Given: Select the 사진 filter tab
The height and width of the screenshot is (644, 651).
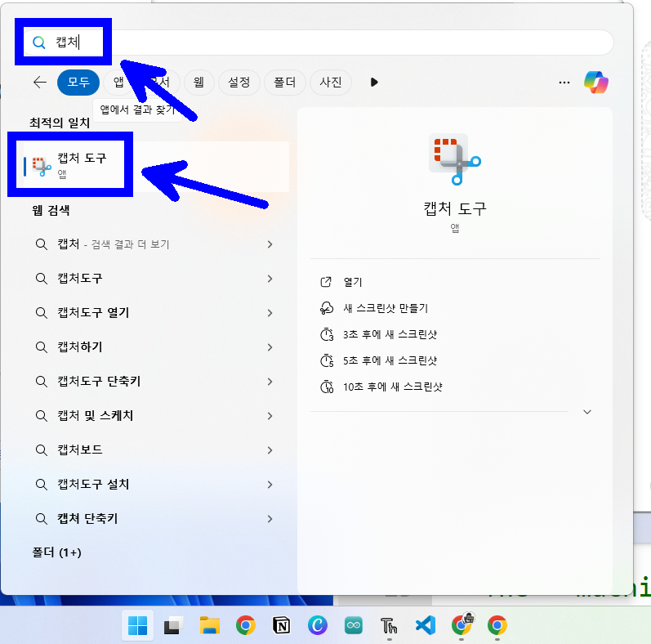Looking at the screenshot, I should click(331, 83).
